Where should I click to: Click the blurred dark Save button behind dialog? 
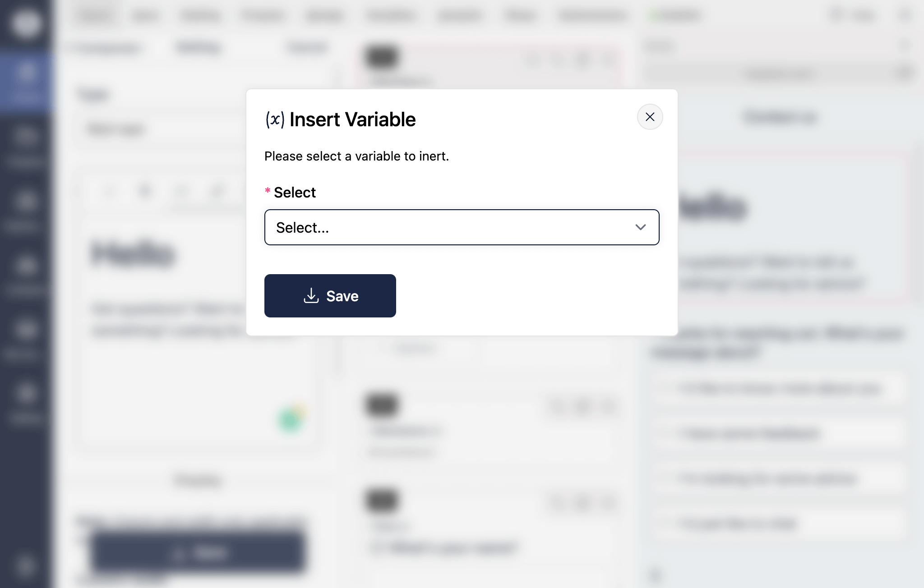[197, 553]
